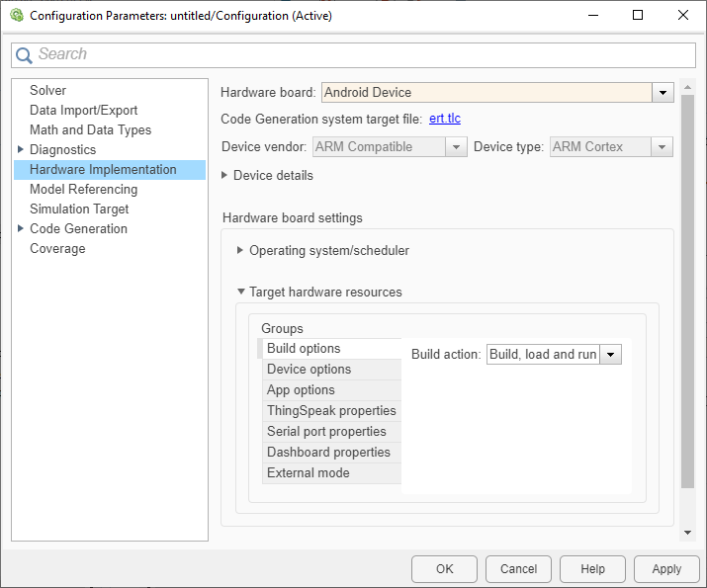Expand the Diagnostics tree node
Viewport: 707px width, 588px height.
click(x=21, y=150)
